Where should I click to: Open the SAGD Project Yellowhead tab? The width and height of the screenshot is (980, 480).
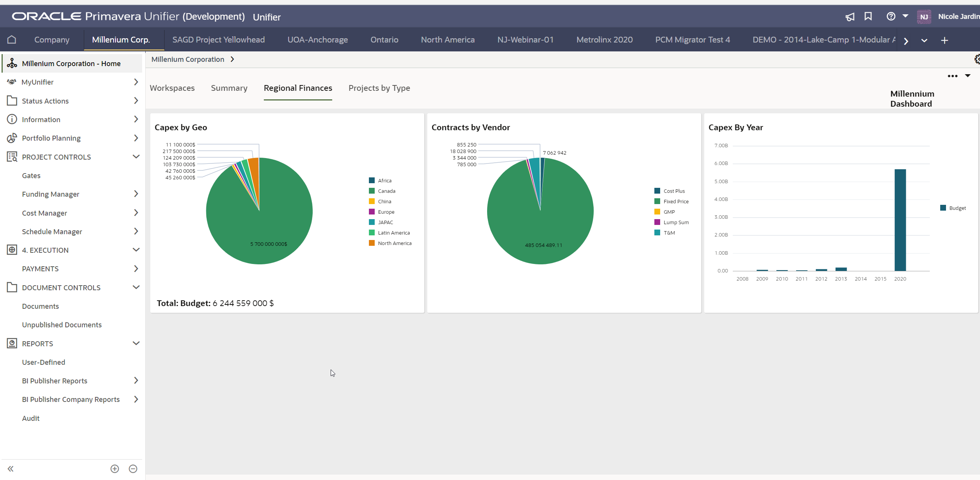(218, 40)
